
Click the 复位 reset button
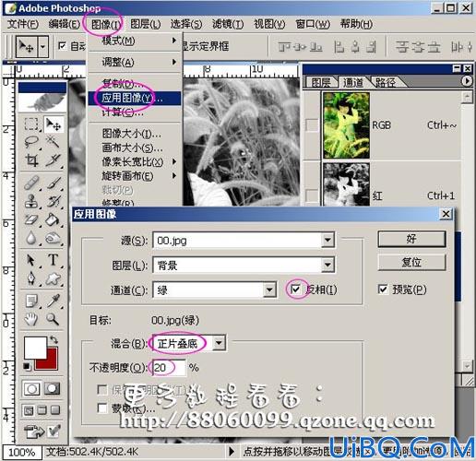pos(411,262)
